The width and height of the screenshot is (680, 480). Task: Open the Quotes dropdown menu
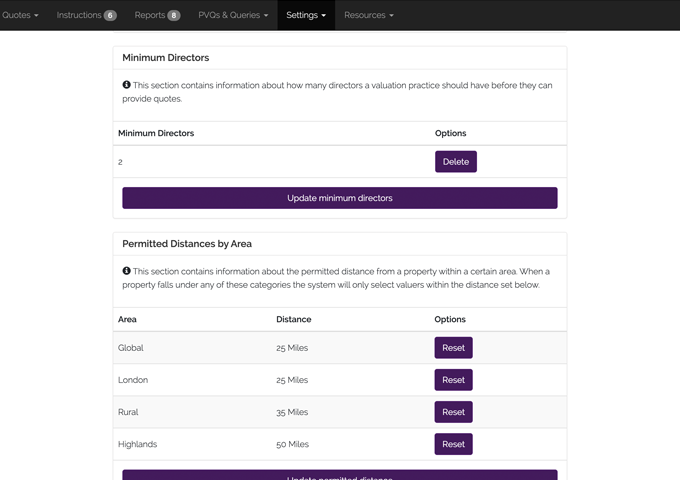click(20, 15)
